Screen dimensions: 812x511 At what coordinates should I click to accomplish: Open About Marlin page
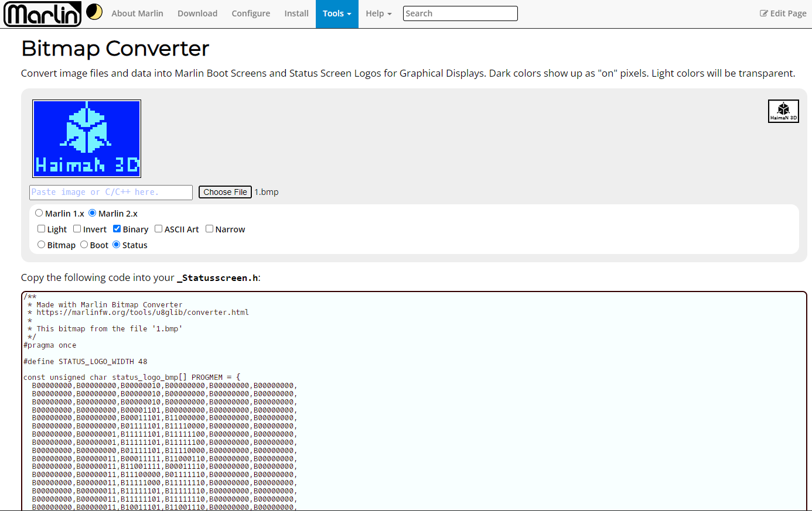137,13
